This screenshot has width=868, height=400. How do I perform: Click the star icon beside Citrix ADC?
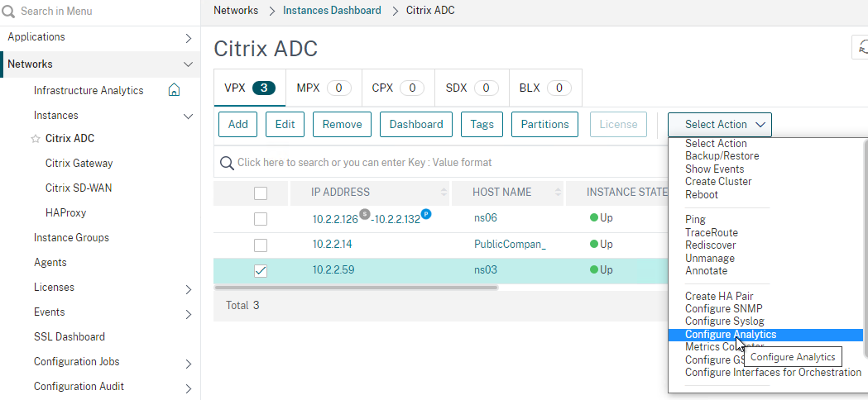coord(36,139)
